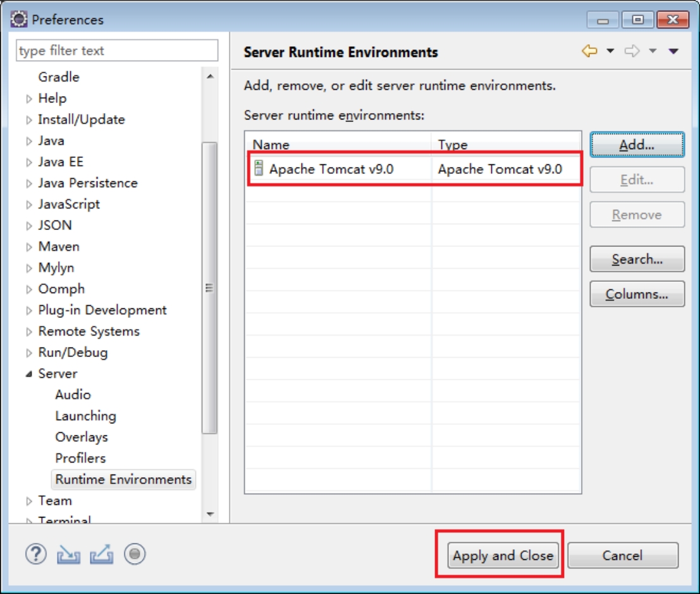Click the Preferences window gear icon
Screen dimensions: 700x594
(19, 19)
